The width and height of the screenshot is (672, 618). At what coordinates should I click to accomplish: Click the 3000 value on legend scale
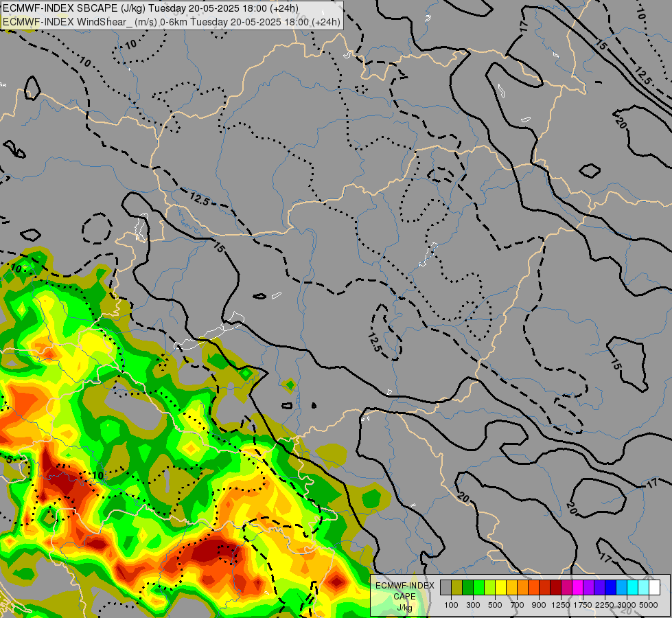(627, 605)
